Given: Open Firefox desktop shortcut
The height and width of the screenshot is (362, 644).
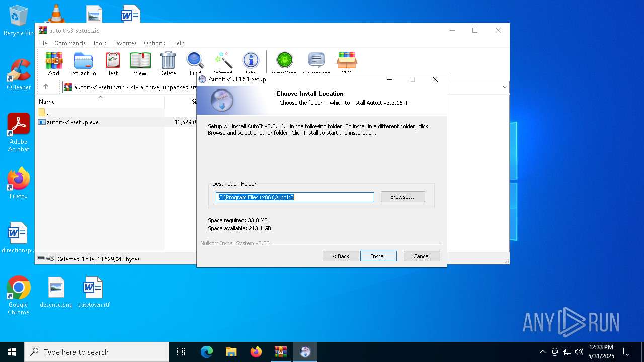Looking at the screenshot, I should (x=19, y=183).
